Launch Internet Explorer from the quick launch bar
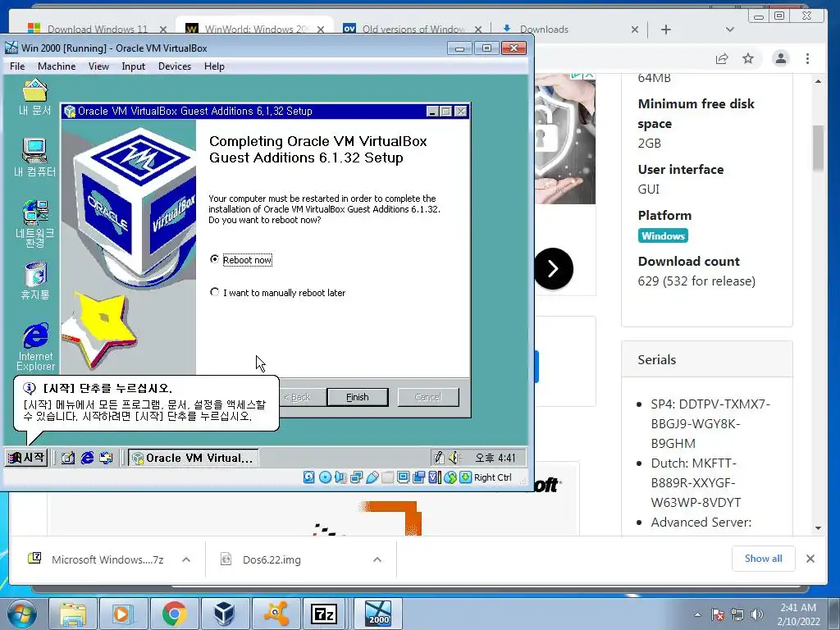Image resolution: width=840 pixels, height=630 pixels. (x=87, y=458)
